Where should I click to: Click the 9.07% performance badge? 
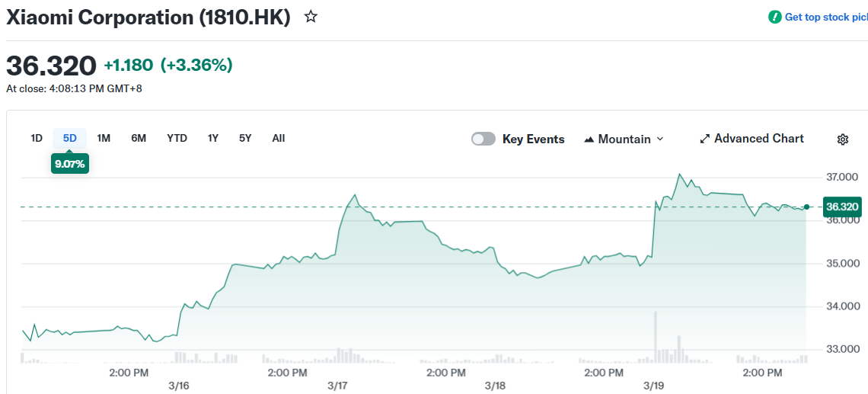(70, 164)
